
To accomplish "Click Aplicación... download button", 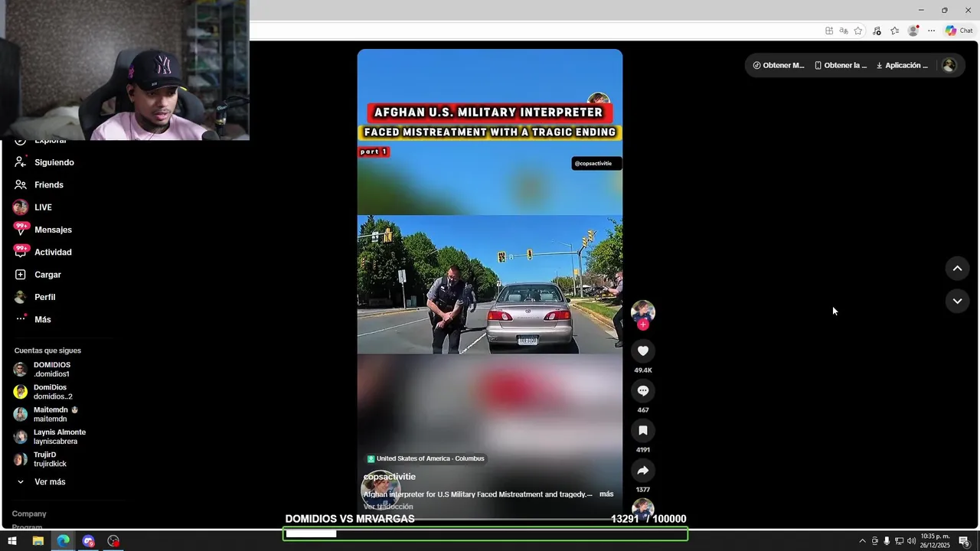I will pyautogui.click(x=902, y=65).
